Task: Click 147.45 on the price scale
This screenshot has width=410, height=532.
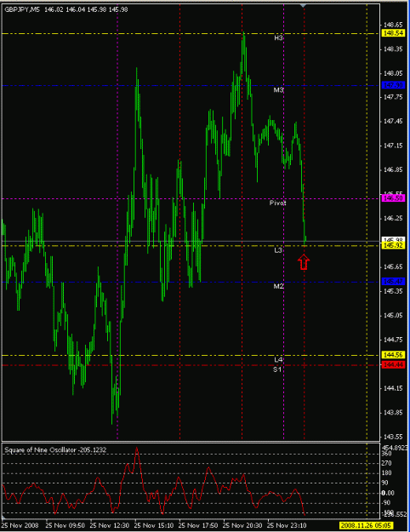Action: point(393,122)
